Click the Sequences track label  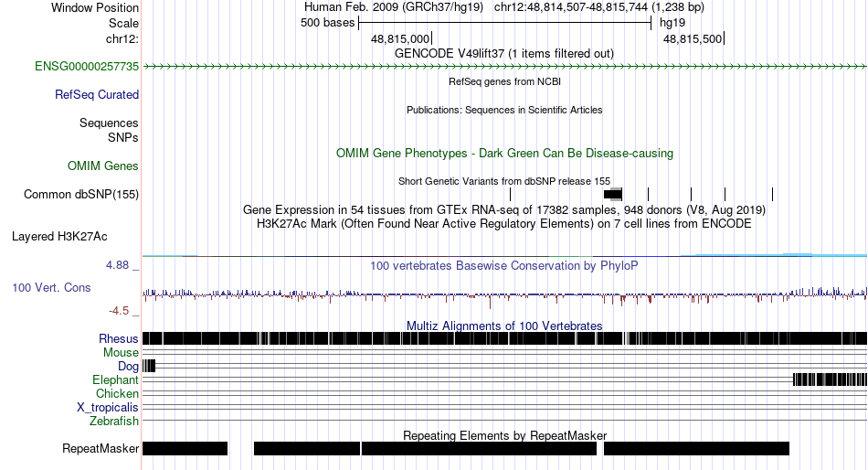click(x=109, y=123)
